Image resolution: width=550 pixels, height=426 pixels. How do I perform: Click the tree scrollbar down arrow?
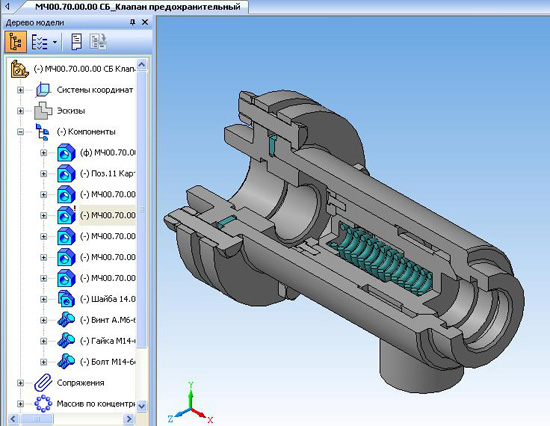tap(141, 406)
